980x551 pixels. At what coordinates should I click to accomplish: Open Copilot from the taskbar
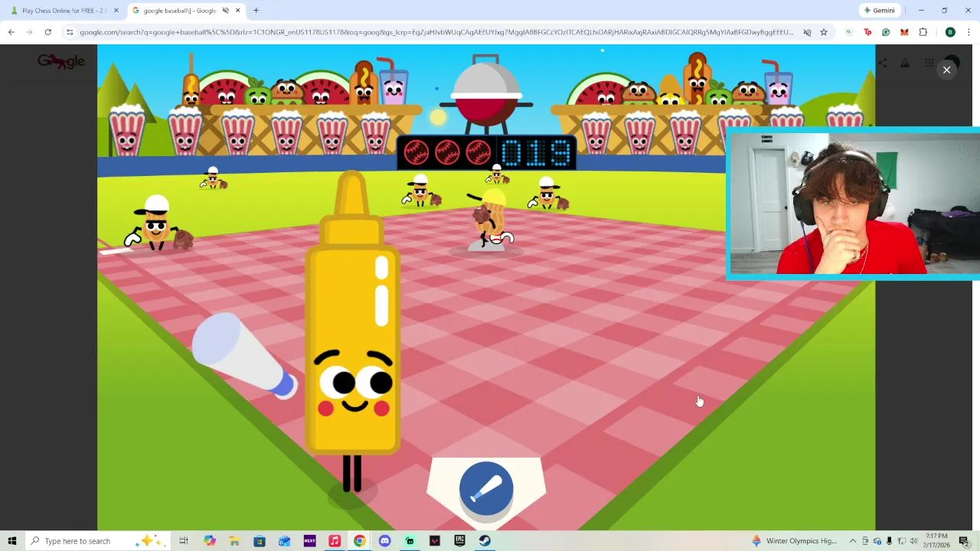[210, 541]
